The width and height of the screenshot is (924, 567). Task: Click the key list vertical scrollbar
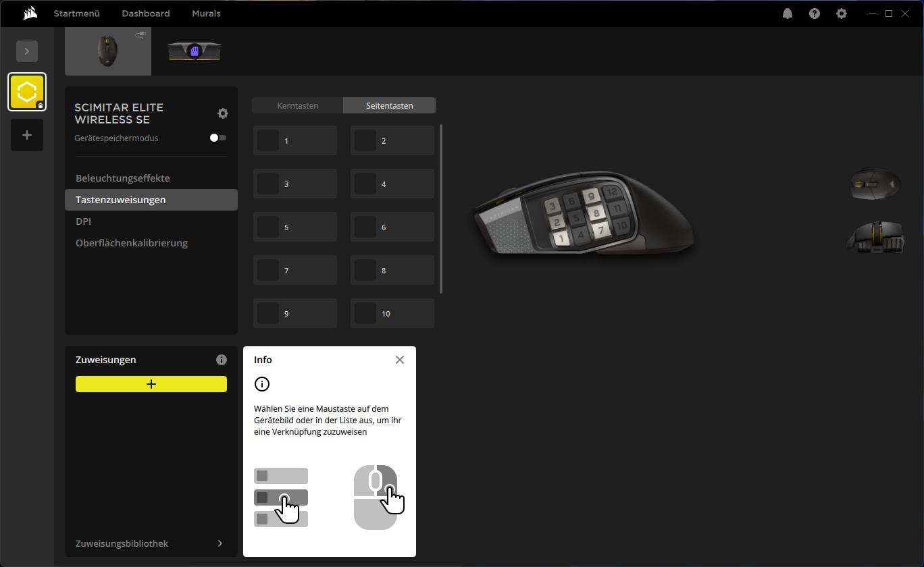point(441,209)
